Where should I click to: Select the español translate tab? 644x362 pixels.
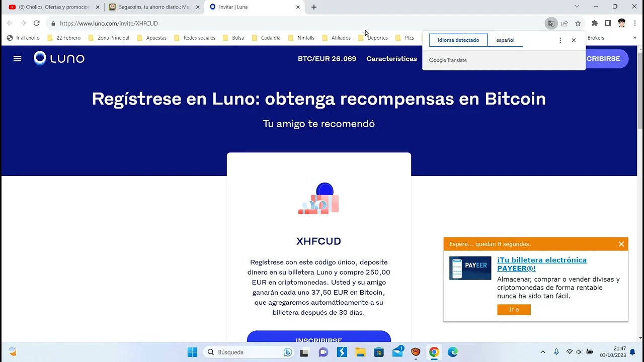pyautogui.click(x=505, y=40)
